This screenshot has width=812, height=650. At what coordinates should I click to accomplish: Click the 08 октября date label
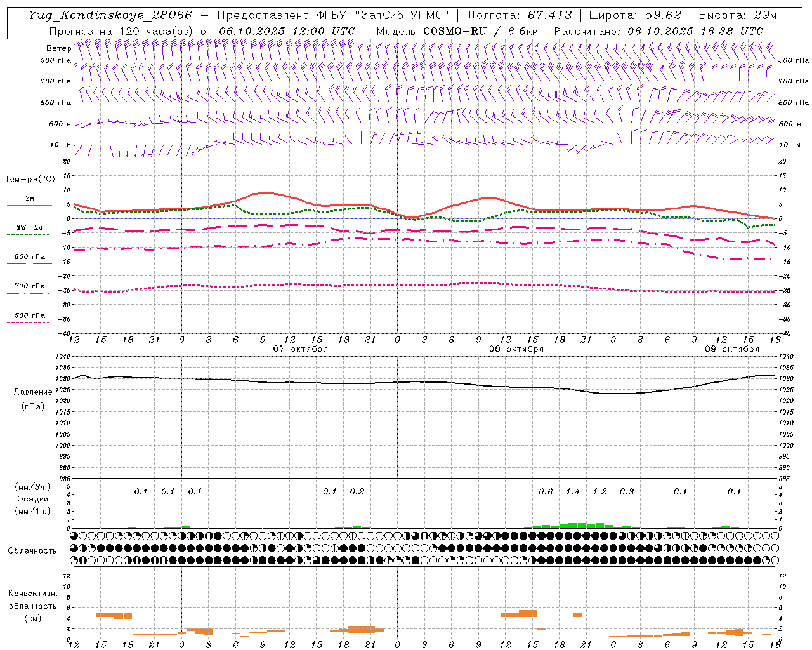[516, 349]
